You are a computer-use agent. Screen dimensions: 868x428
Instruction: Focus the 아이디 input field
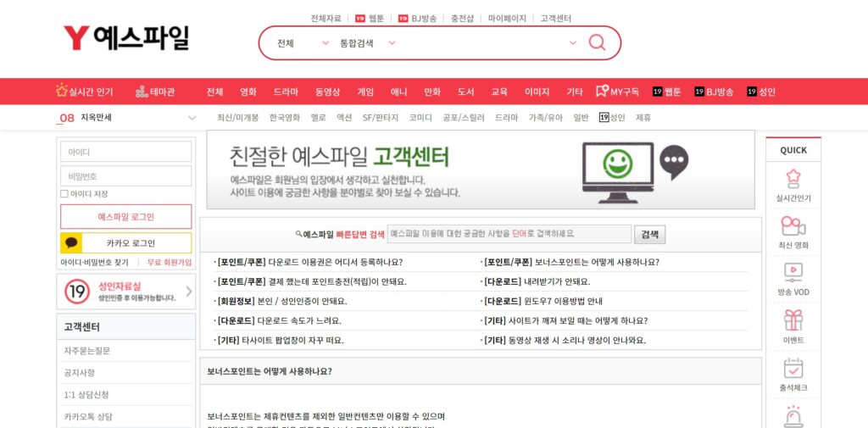126,151
